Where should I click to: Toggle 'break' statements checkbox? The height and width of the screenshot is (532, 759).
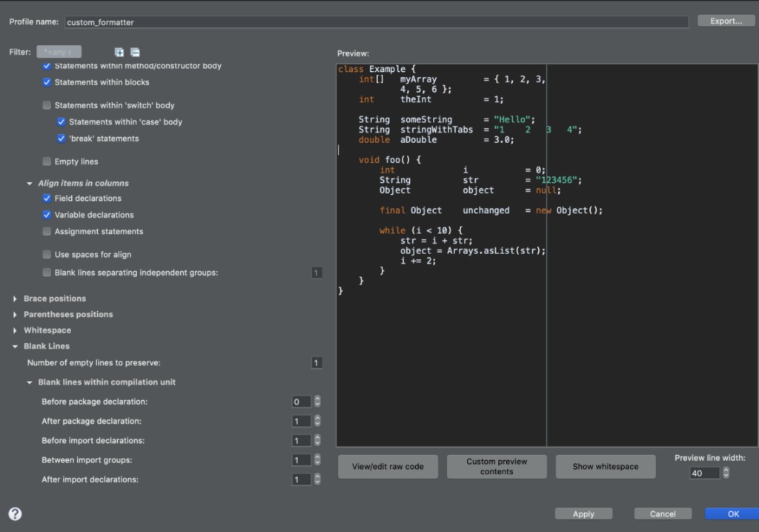[62, 139]
